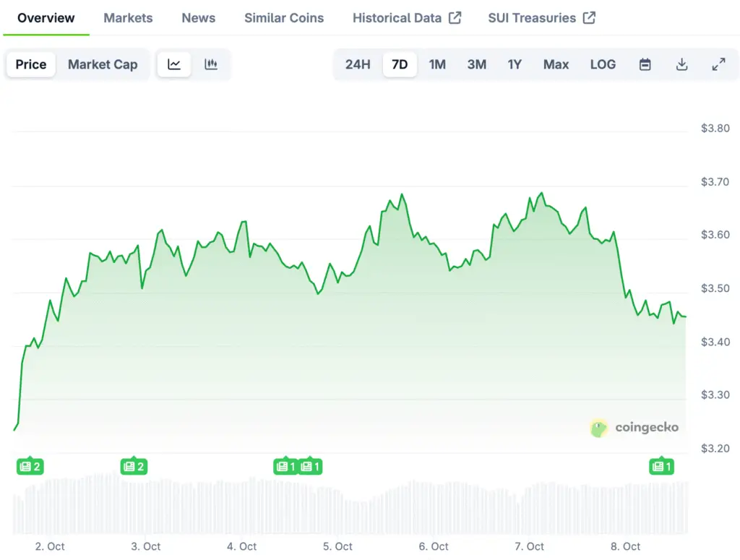Screen dimensions: 740x560
Task: Expand chart to fullscreen
Action: click(x=718, y=64)
